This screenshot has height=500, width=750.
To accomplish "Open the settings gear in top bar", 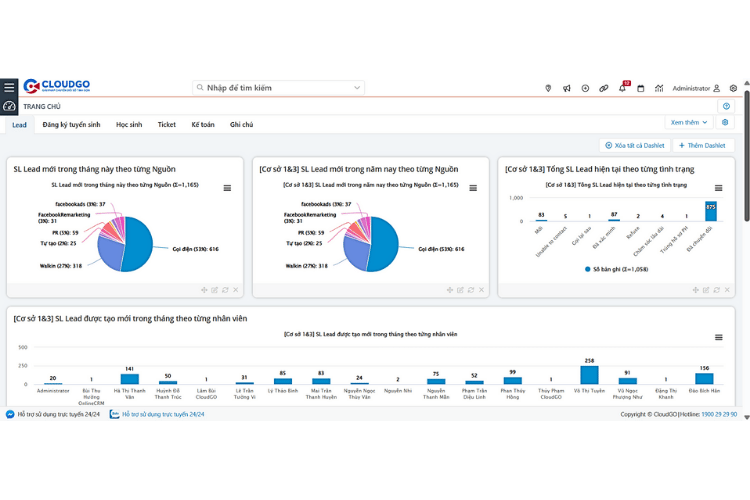I will tap(733, 88).
